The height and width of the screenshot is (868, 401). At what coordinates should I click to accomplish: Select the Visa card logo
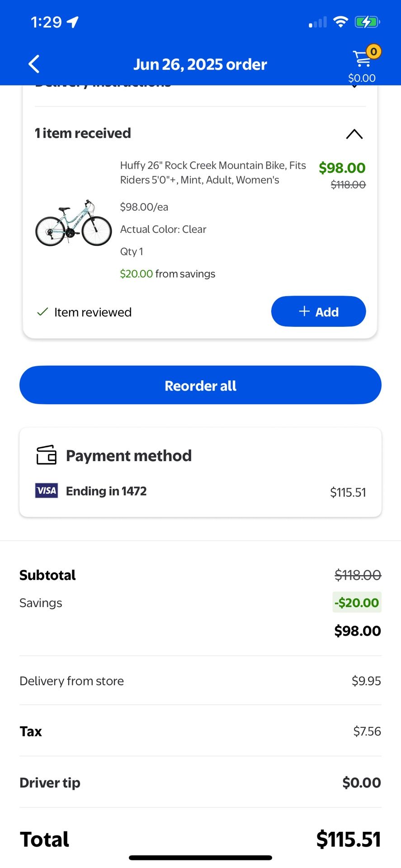click(46, 491)
